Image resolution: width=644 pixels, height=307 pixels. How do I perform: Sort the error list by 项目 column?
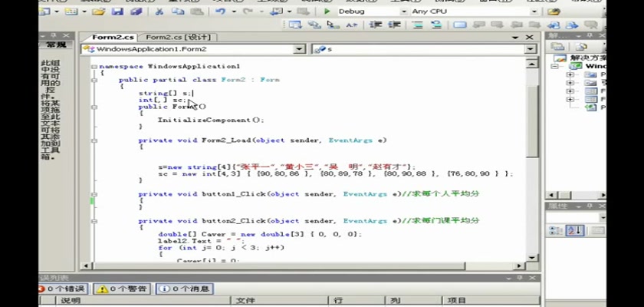tap(491, 301)
